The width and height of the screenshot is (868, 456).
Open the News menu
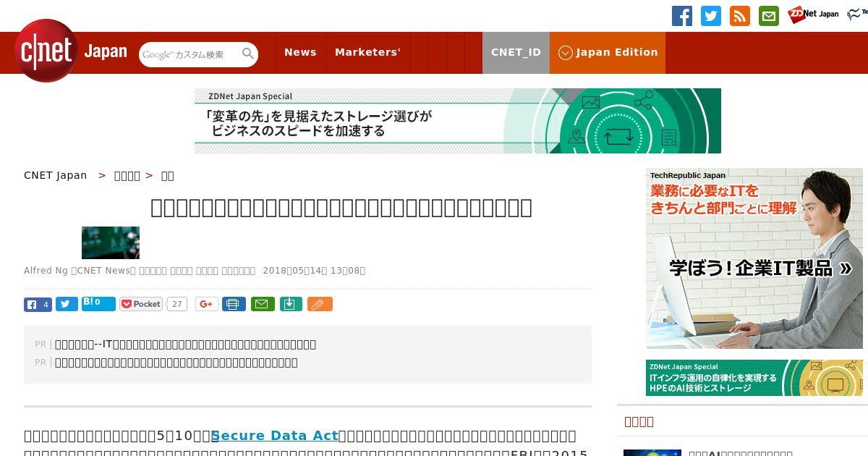pyautogui.click(x=300, y=52)
